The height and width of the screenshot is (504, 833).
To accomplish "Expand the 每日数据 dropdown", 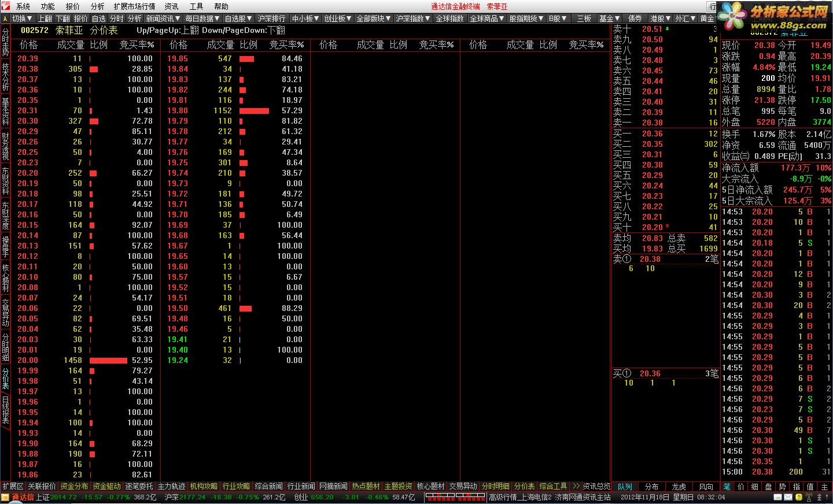I will (x=203, y=18).
